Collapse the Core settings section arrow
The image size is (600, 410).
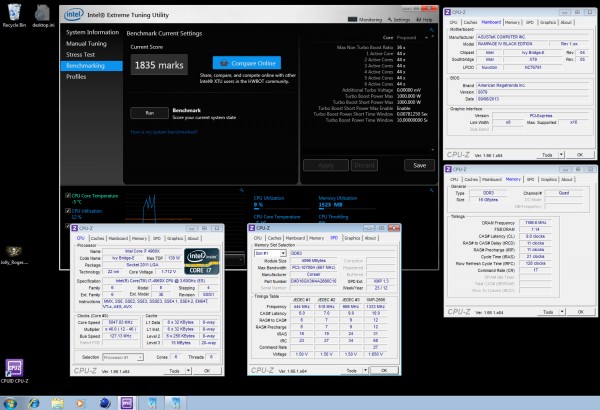tap(426, 38)
